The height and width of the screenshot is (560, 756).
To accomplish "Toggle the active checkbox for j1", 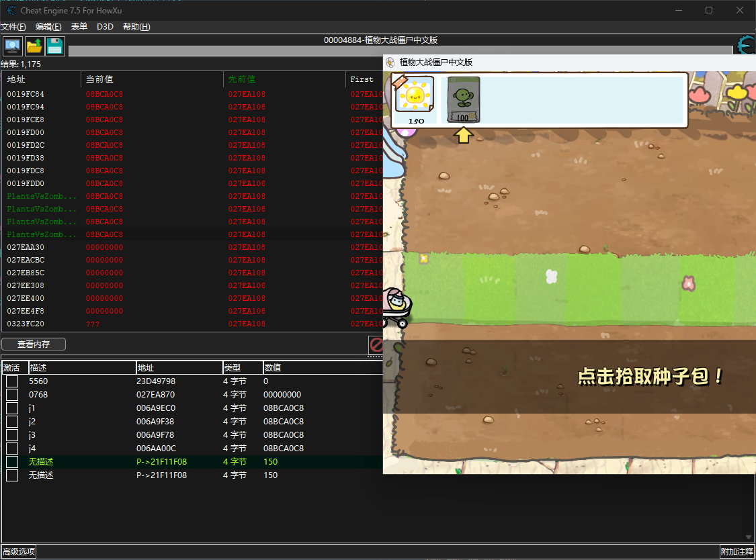I will (x=12, y=408).
